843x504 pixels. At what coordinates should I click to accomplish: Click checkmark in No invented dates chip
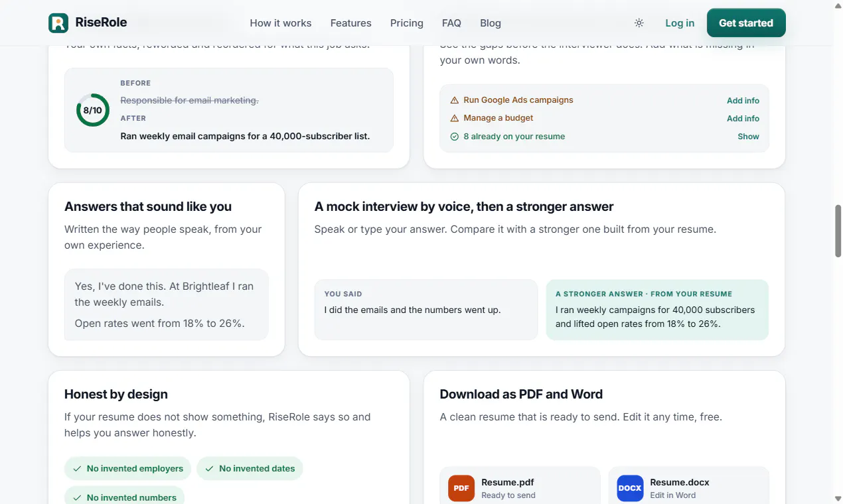pyautogui.click(x=210, y=468)
